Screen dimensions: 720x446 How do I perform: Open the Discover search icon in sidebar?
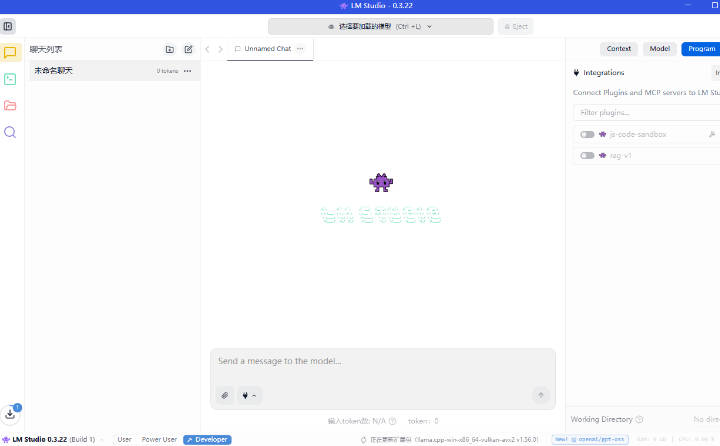tap(10, 132)
